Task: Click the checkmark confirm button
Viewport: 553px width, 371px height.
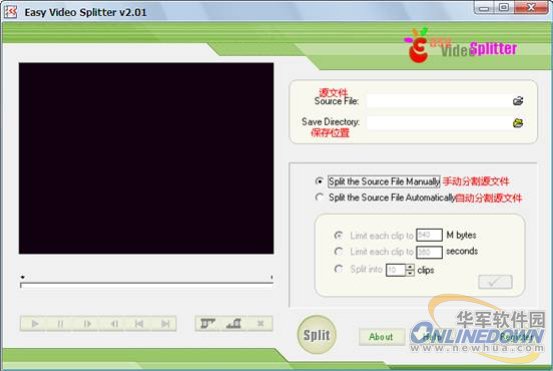Action: pyautogui.click(x=495, y=282)
